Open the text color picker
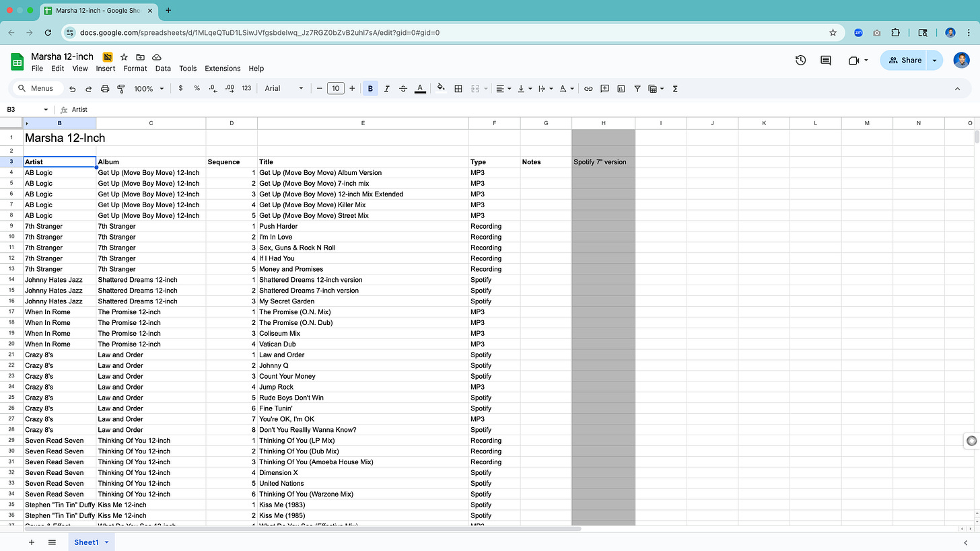The image size is (980, 551). point(420,88)
